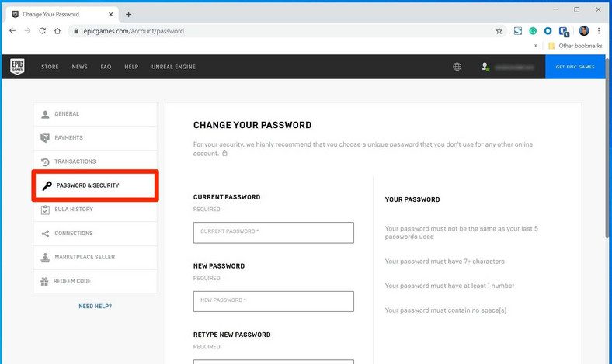Viewport: 612px width, 364px height.
Task: Click the Redeem Code gift icon
Action: [x=44, y=281]
